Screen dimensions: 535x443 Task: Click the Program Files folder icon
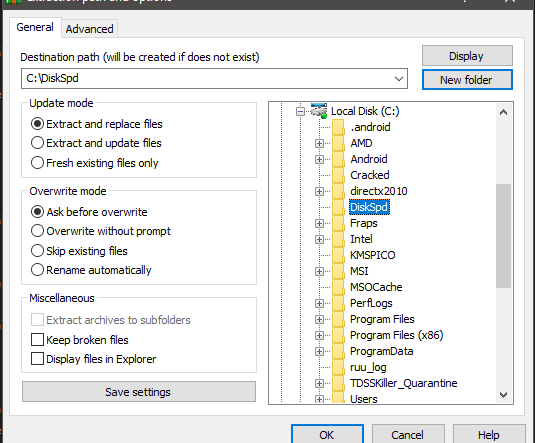(x=338, y=320)
